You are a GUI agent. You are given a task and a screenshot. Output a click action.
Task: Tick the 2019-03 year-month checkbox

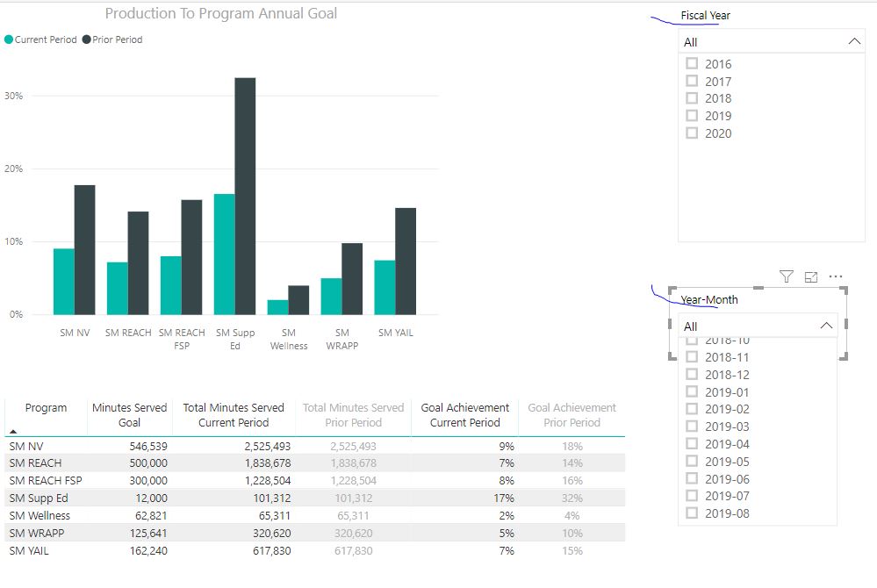[x=692, y=426]
